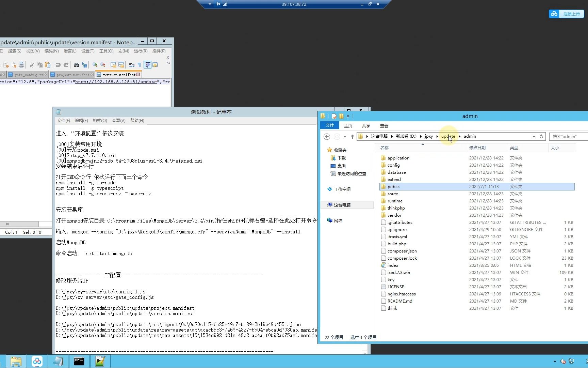
Task: Click the Paste clipboard icon in Notepad++
Action: point(48,65)
